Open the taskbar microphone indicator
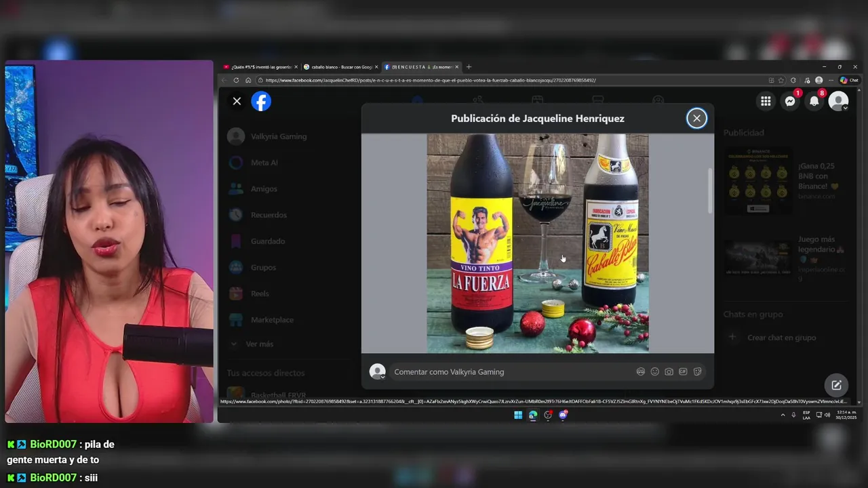 click(x=793, y=415)
